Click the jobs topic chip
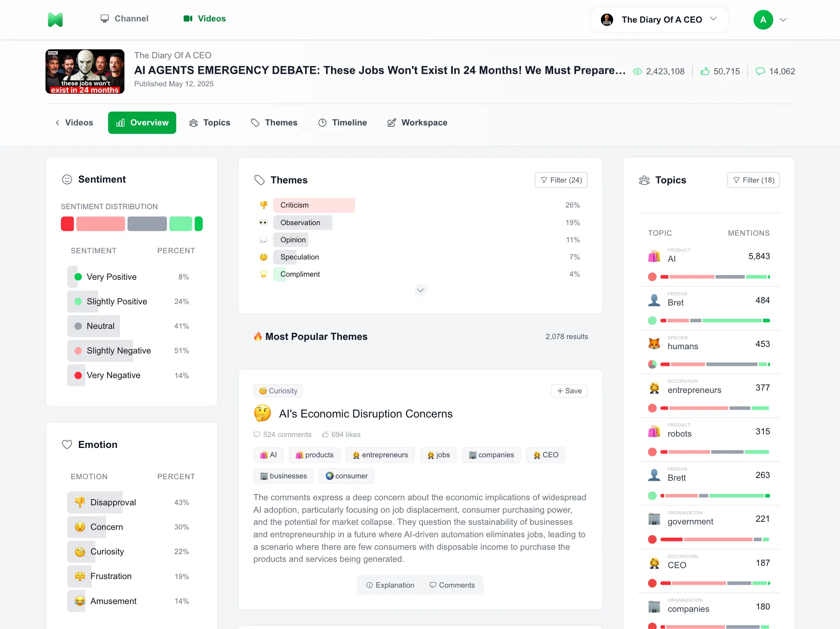 pyautogui.click(x=438, y=455)
